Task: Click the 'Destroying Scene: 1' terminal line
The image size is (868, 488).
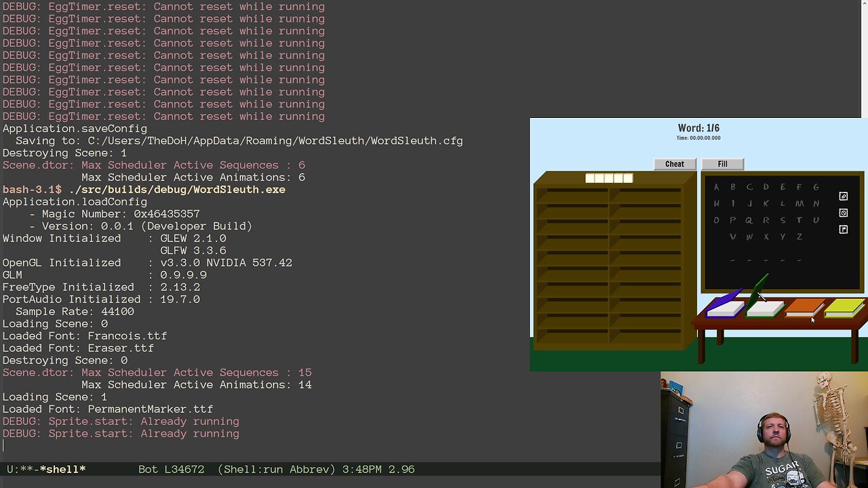Action: [64, 153]
